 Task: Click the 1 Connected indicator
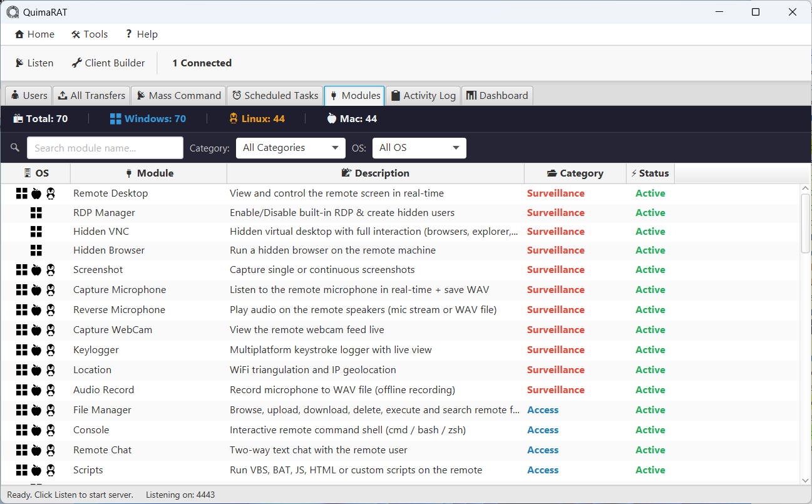click(202, 63)
